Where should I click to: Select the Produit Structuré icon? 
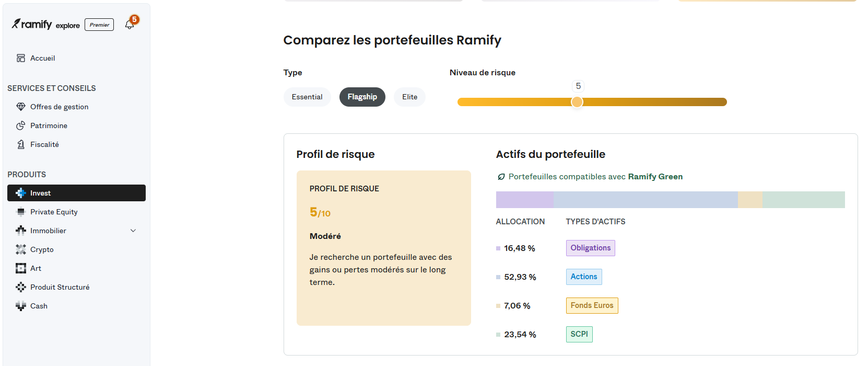click(21, 287)
